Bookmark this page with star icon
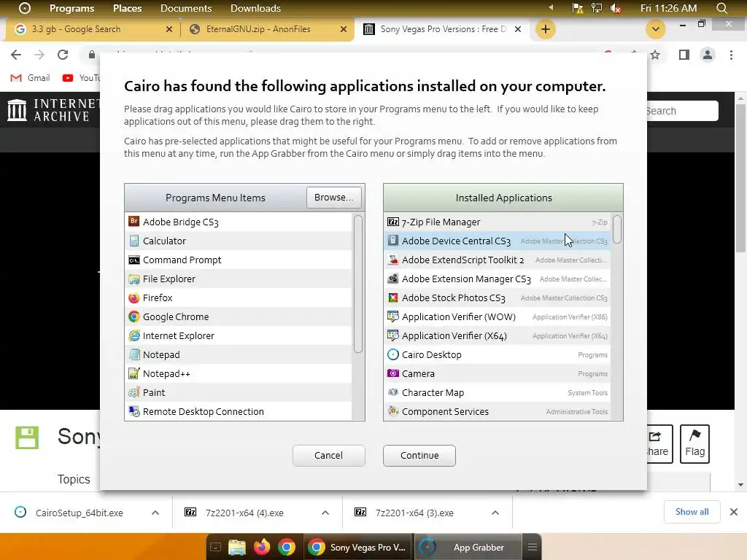This screenshot has height=560, width=747. (x=656, y=55)
